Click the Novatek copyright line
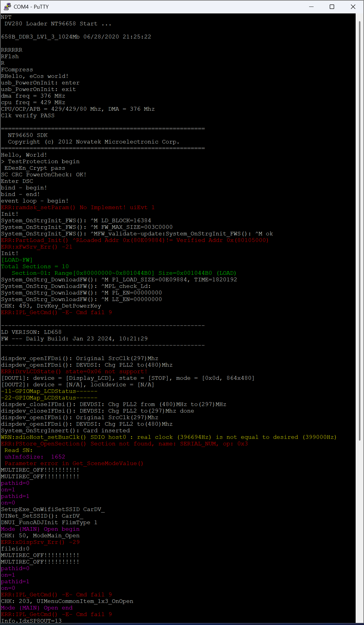 tap(93, 142)
